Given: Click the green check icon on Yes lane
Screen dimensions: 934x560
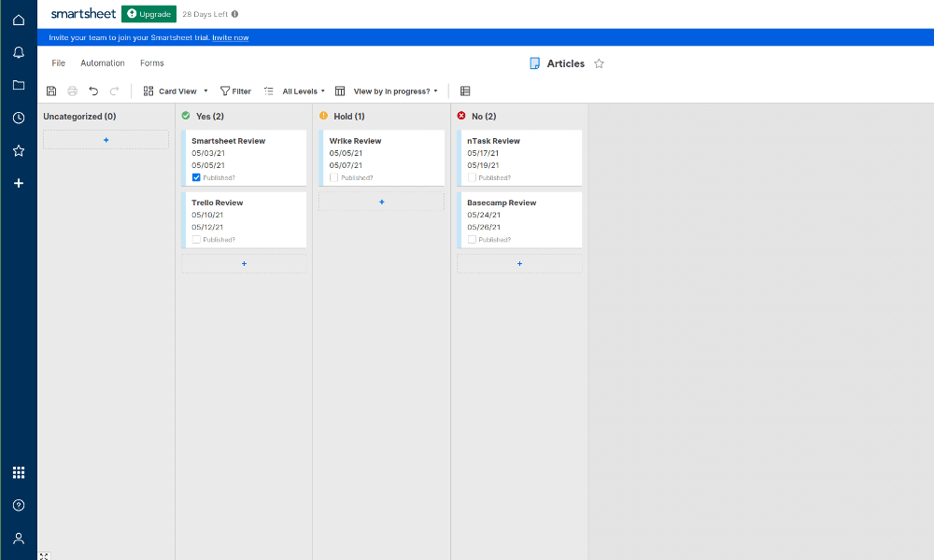Looking at the screenshot, I should 186,116.
